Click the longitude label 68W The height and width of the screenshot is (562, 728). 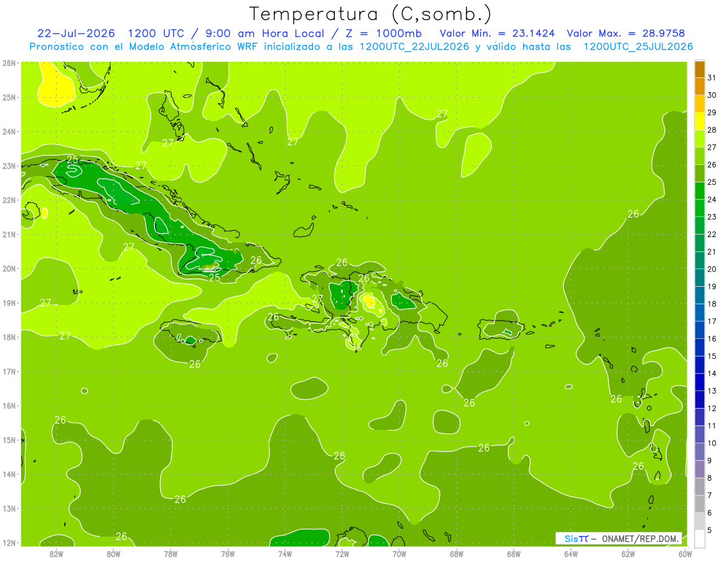click(457, 554)
